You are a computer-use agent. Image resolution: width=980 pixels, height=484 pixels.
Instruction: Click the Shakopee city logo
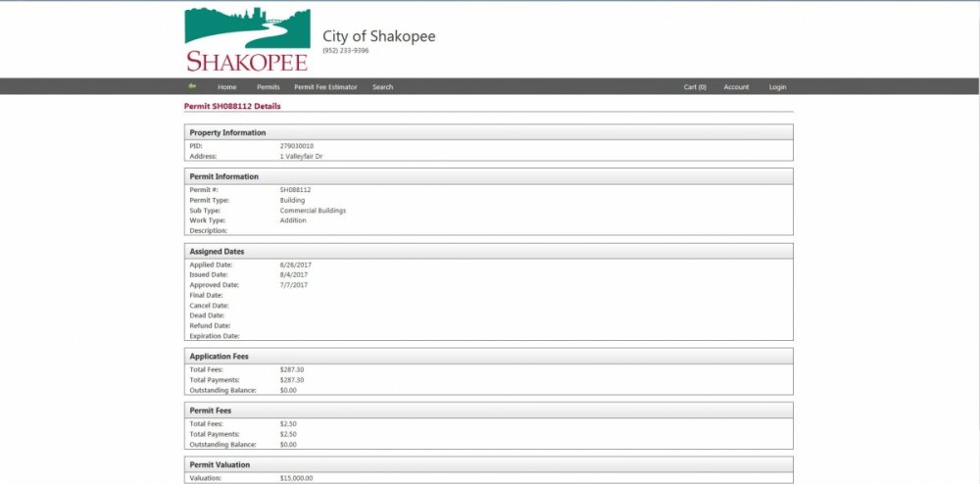point(247,39)
